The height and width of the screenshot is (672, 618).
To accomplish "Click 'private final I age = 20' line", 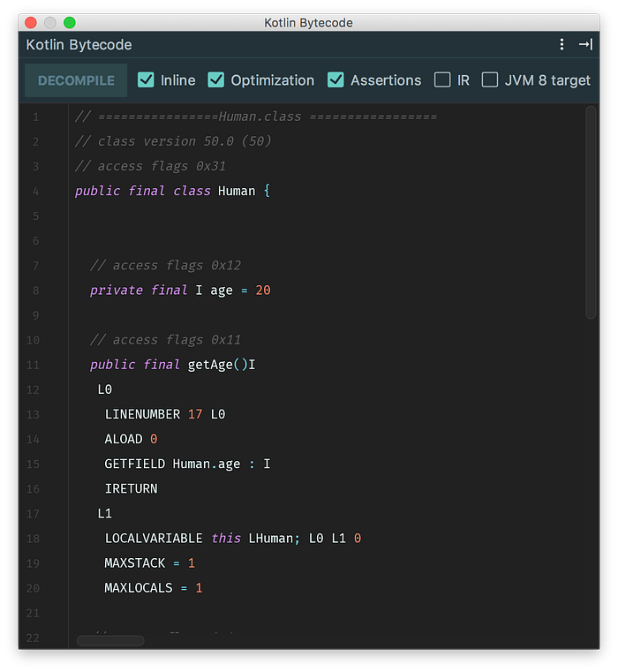I will pyautogui.click(x=180, y=291).
